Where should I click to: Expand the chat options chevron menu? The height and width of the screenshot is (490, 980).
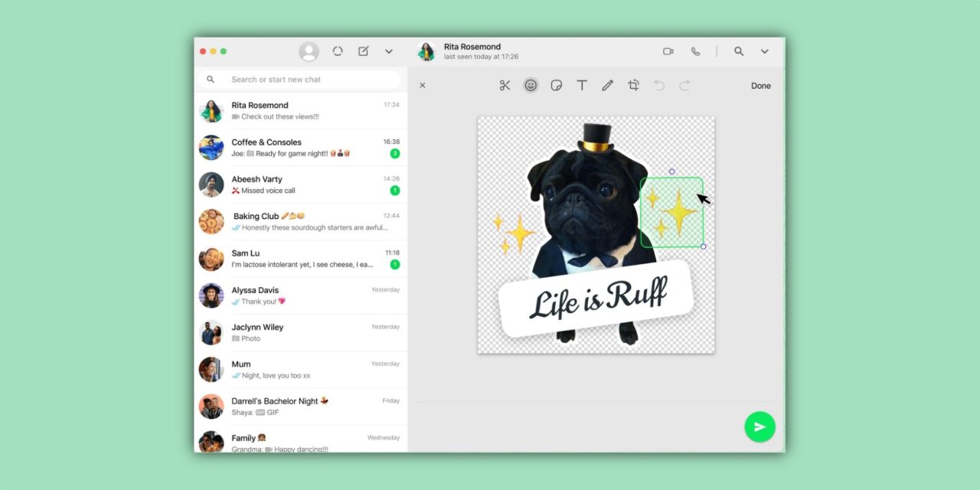click(x=764, y=51)
